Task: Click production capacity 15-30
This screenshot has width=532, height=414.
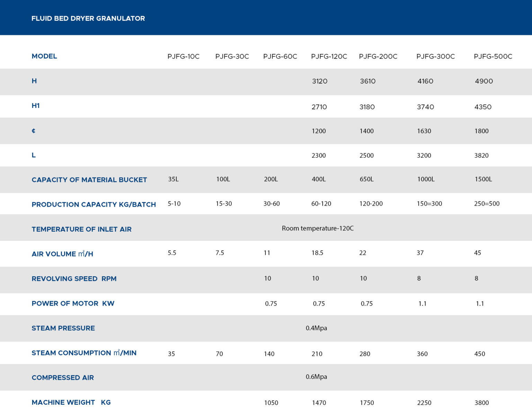Action: pyautogui.click(x=224, y=204)
